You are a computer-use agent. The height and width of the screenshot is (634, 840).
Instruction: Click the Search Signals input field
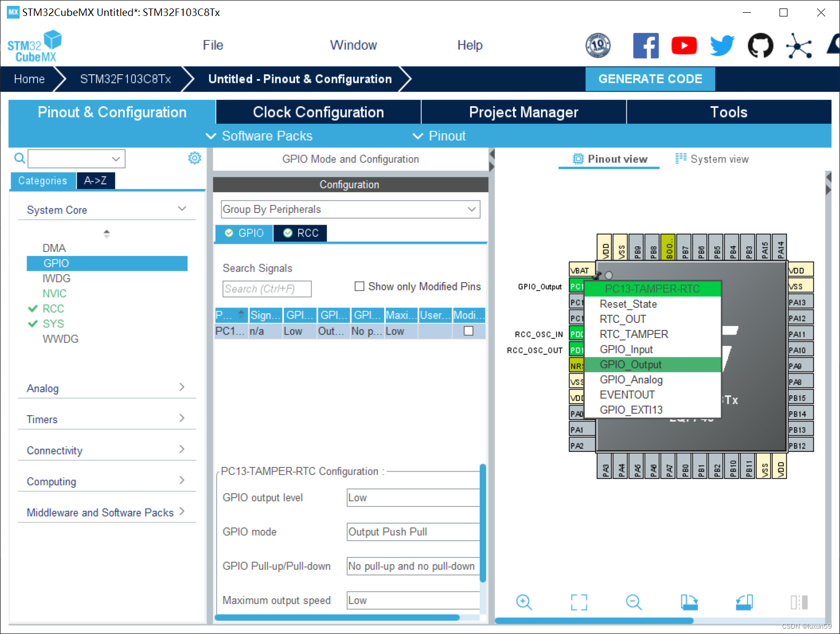267,289
